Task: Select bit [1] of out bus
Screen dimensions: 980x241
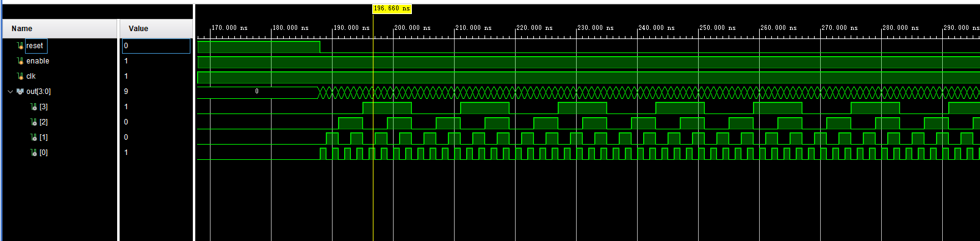Action: (43, 137)
